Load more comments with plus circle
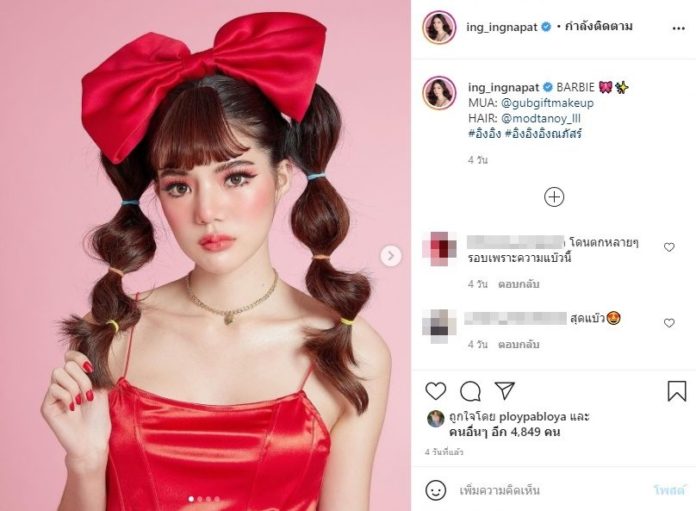The image size is (696, 511). [x=554, y=197]
